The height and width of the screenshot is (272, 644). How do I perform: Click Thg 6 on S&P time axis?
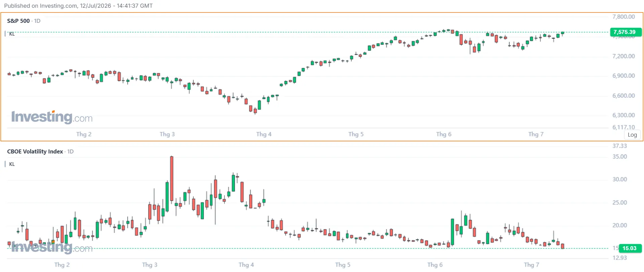(444, 134)
